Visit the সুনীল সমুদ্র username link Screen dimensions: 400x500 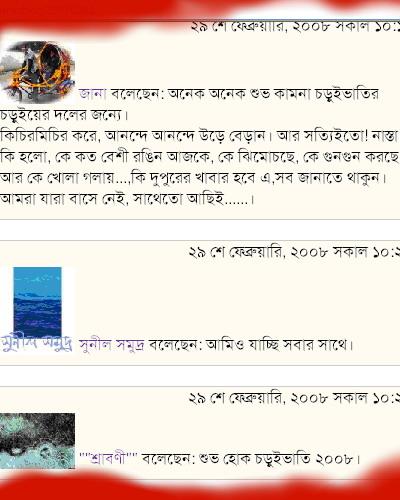(112, 344)
